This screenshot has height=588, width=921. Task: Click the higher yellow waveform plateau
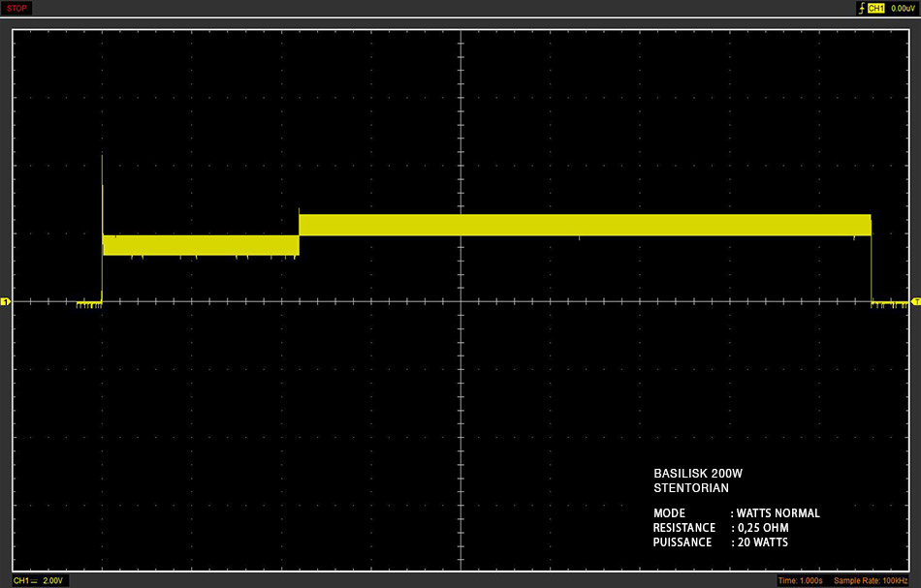click(x=585, y=225)
